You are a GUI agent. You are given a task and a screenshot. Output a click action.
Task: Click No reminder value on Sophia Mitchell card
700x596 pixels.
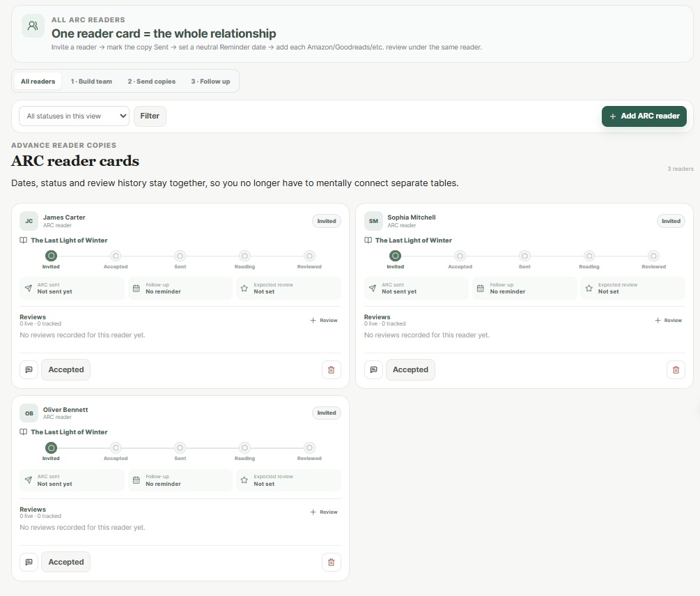(508, 292)
